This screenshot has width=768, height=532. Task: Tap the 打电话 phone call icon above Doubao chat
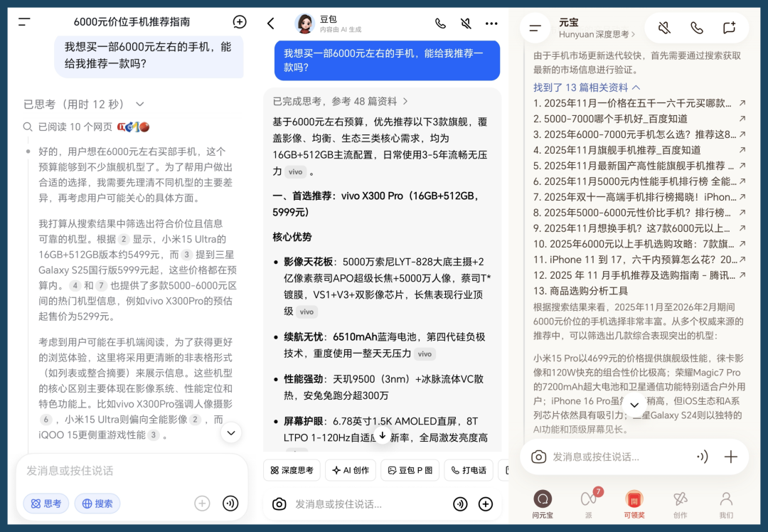tap(468, 470)
